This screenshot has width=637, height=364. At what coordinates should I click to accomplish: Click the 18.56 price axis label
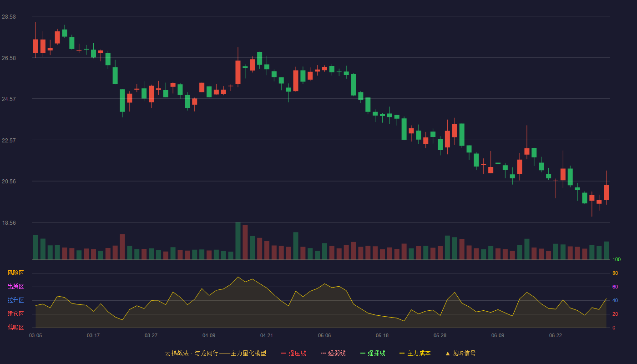click(x=9, y=223)
